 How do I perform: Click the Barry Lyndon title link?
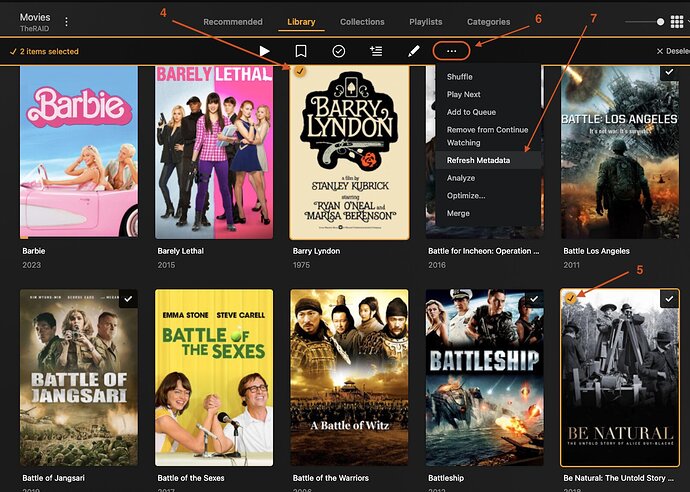tap(316, 251)
